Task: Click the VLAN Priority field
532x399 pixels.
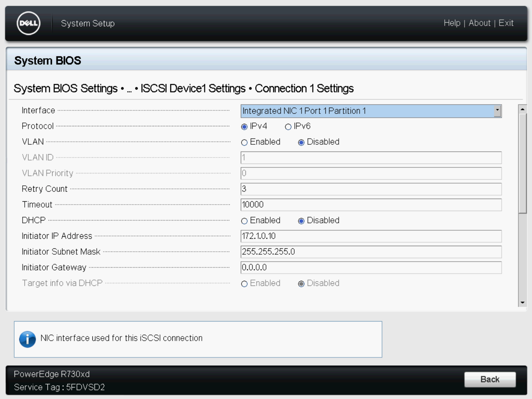Action: pyautogui.click(x=371, y=173)
